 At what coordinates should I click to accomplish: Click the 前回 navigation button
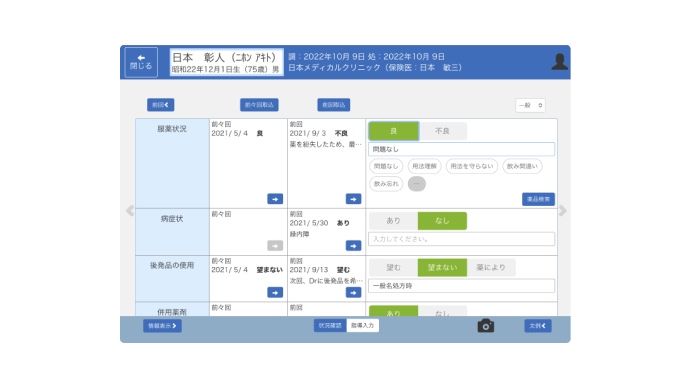[x=161, y=105]
